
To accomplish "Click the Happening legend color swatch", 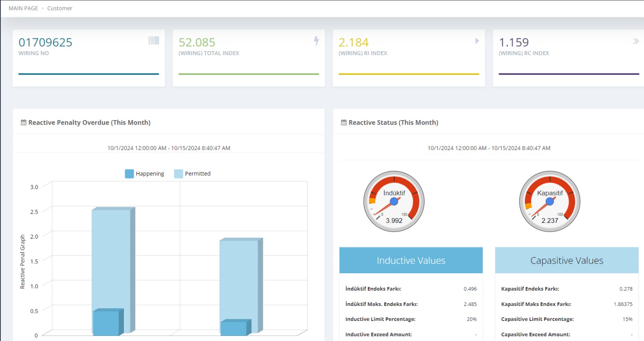I will 129,174.
